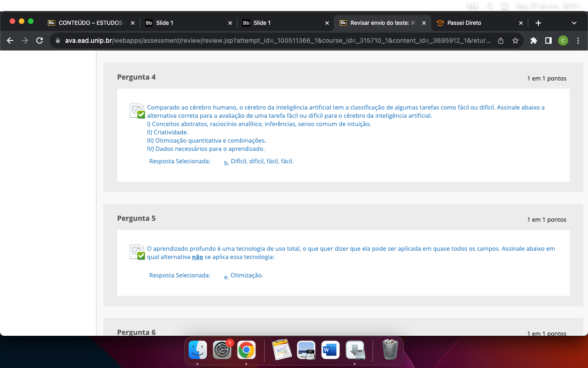This screenshot has height=368, width=588.
Task: Close the first Slide 1 tab
Action: click(x=230, y=23)
